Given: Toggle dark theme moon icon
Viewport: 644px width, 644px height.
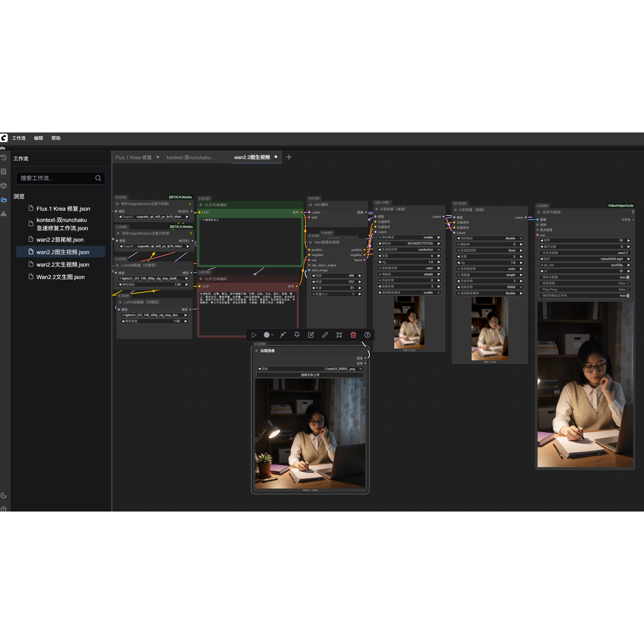Looking at the screenshot, I should point(4,495).
